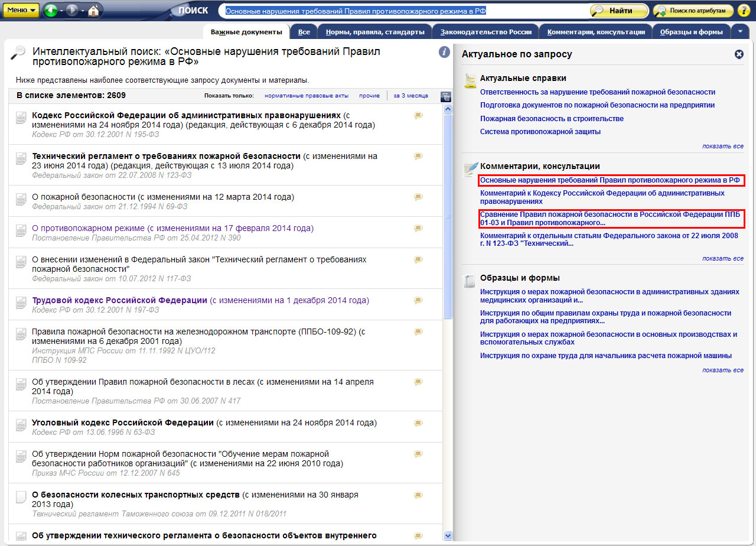Filter results by прочие
Image resolution: width=756 pixels, height=546 pixels.
click(x=369, y=96)
